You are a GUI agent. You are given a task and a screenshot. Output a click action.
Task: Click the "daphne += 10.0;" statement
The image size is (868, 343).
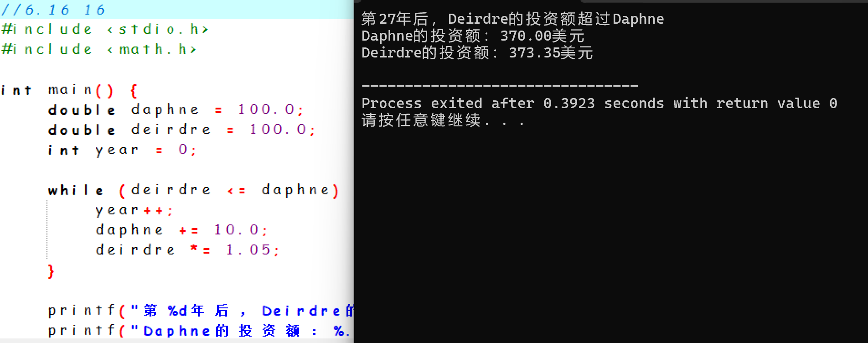tap(182, 230)
